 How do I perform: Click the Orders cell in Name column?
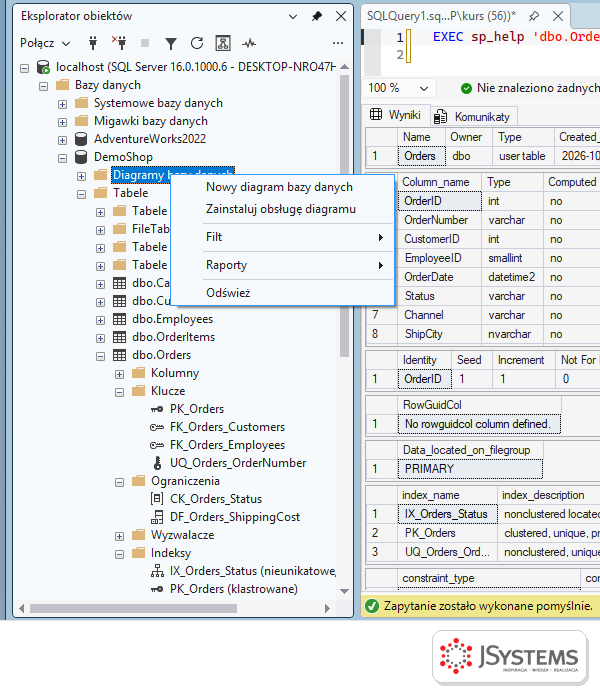[x=421, y=156]
